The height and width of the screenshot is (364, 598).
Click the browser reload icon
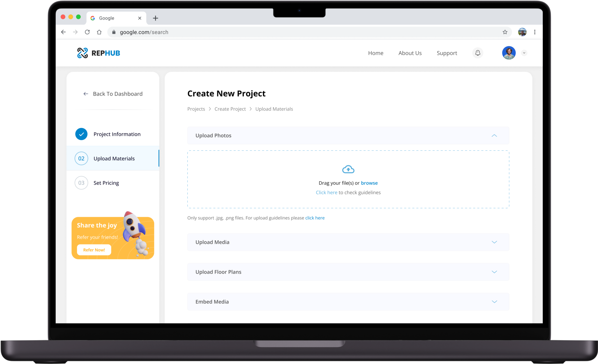point(87,32)
